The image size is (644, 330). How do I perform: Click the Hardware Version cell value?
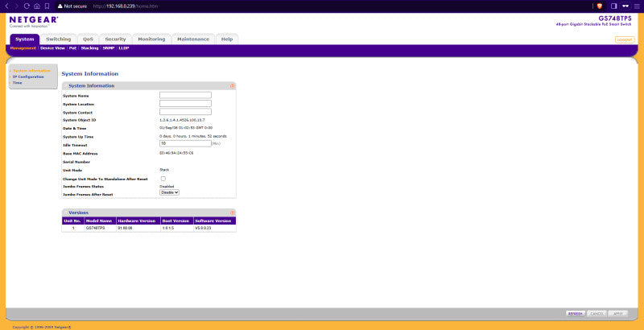coord(125,228)
